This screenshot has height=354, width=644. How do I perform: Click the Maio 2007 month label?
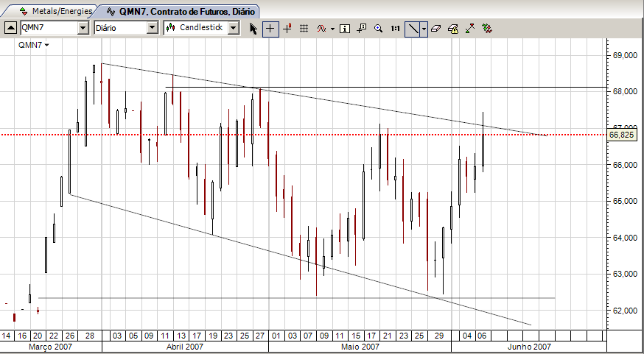(x=360, y=347)
